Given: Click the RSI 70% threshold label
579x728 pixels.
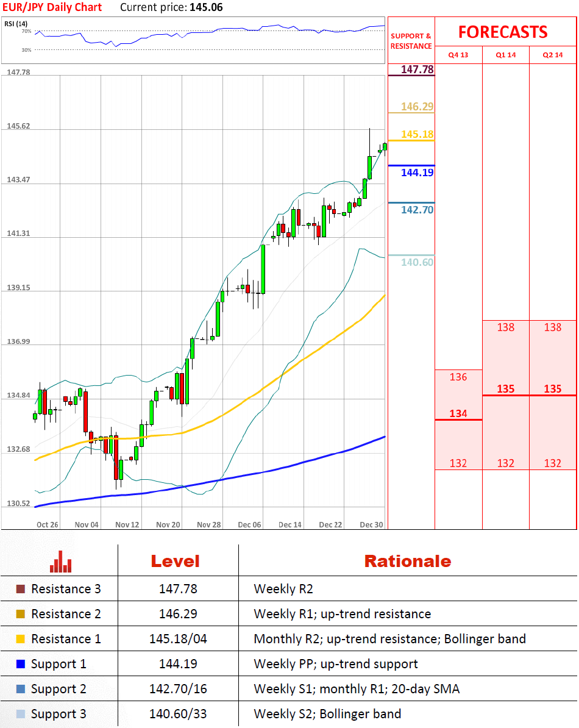Looking at the screenshot, I should pos(26,31).
